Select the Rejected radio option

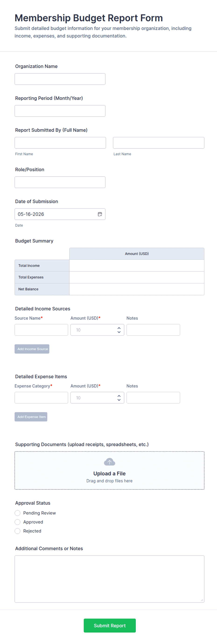[x=17, y=531]
